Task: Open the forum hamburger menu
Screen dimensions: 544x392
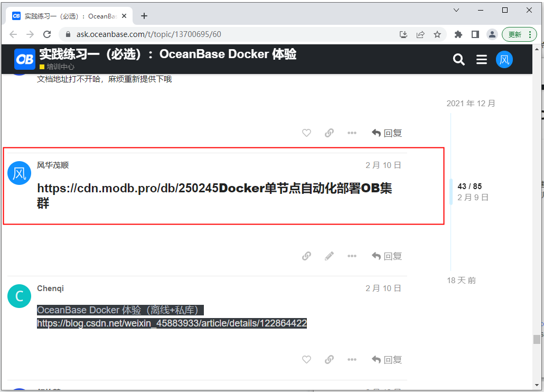Action: pos(481,59)
